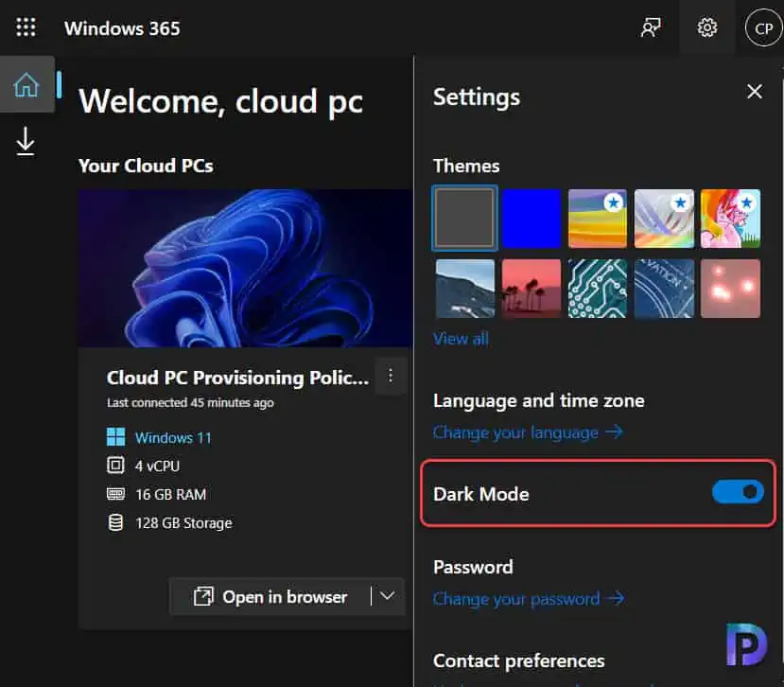Open the app launcher grid icon
The height and width of the screenshot is (687, 784).
click(x=26, y=27)
